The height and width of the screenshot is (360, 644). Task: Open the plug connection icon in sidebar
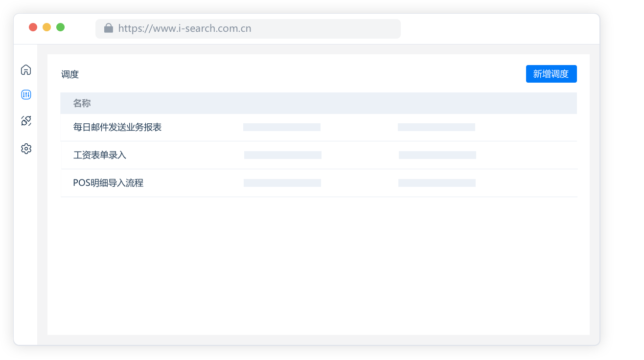[26, 121]
